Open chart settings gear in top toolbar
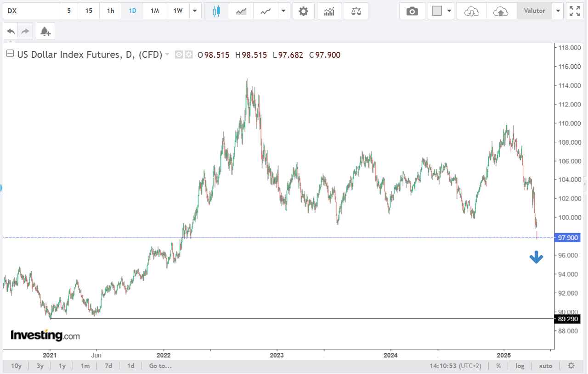588x374 pixels. (303, 11)
